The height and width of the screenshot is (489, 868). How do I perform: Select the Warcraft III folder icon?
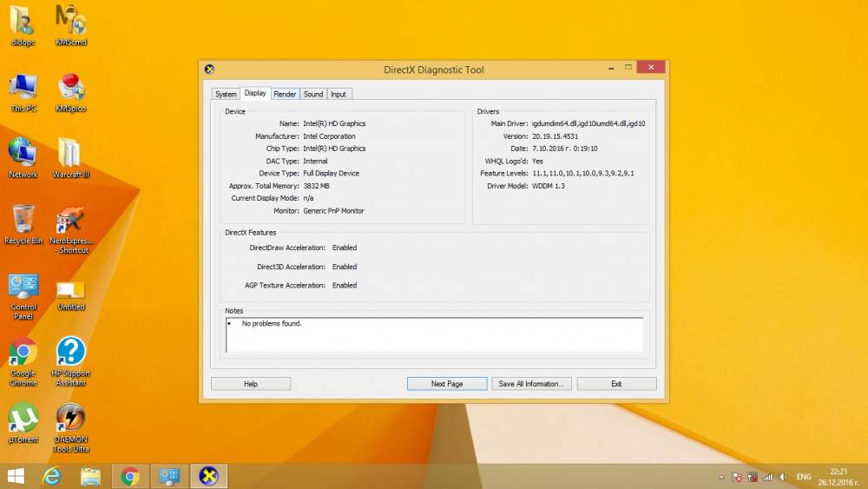pos(71,158)
